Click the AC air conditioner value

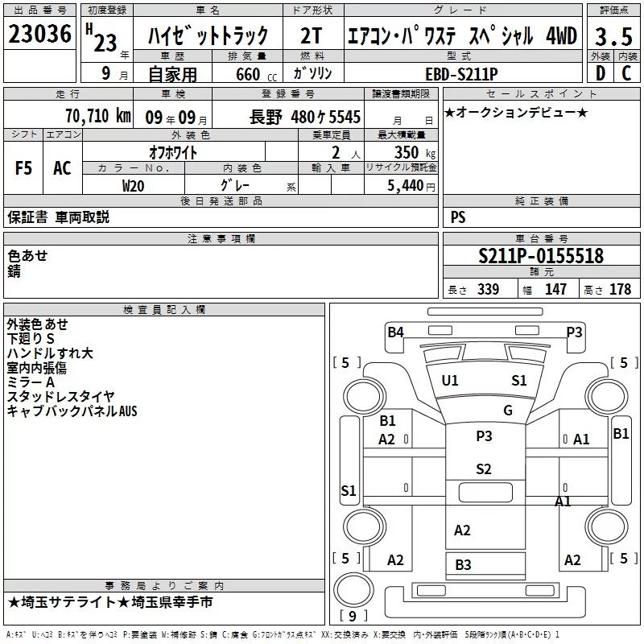pyautogui.click(x=62, y=168)
